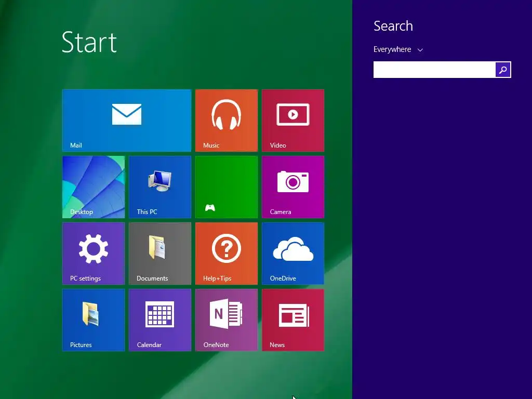Open the Documents folder tile
The width and height of the screenshot is (532, 399).
click(160, 254)
